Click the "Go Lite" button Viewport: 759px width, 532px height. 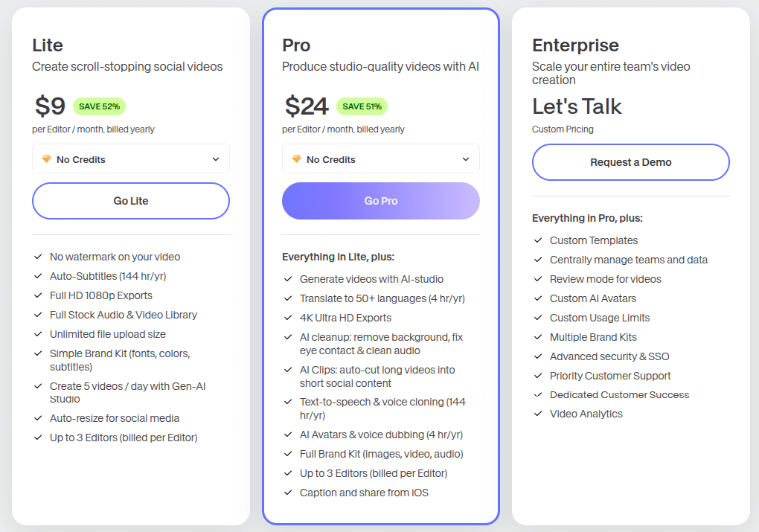coord(130,201)
